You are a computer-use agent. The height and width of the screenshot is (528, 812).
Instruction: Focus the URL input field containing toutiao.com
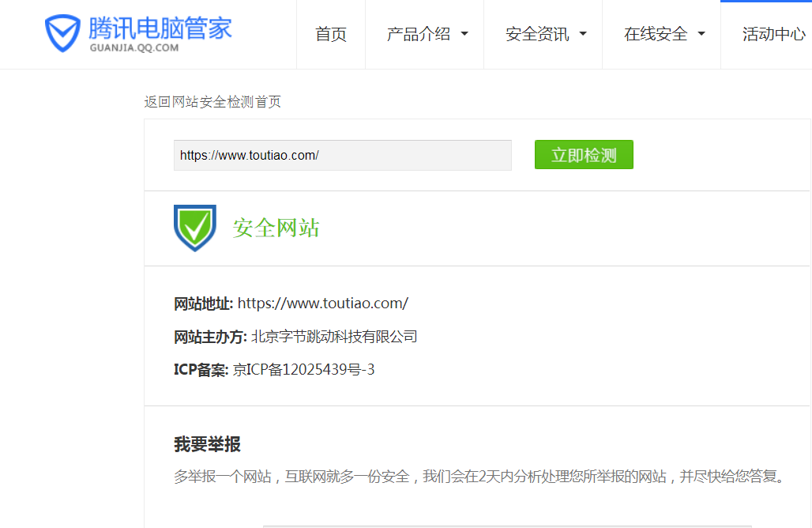(x=342, y=155)
